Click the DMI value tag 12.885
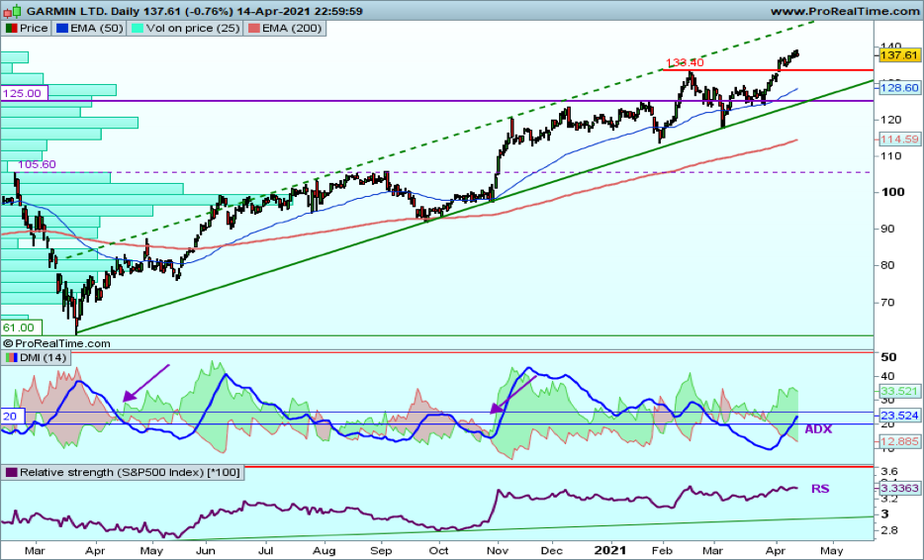Image resolution: width=924 pixels, height=560 pixels. tap(899, 441)
